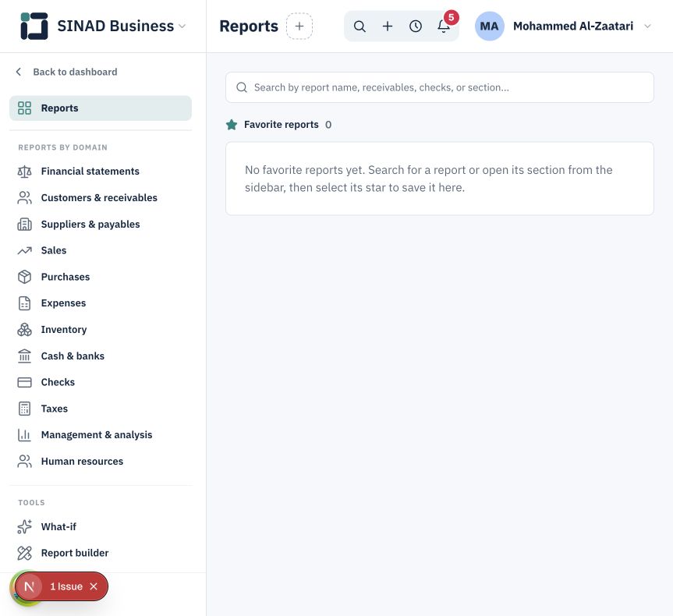Screen dimensions: 673x616
Task: Click the Inventory cubes icon
Action: (x=24, y=330)
